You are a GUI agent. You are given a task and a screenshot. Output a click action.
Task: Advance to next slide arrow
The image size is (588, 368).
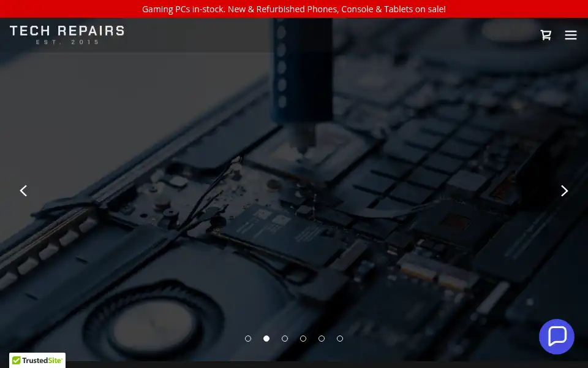coord(564,191)
